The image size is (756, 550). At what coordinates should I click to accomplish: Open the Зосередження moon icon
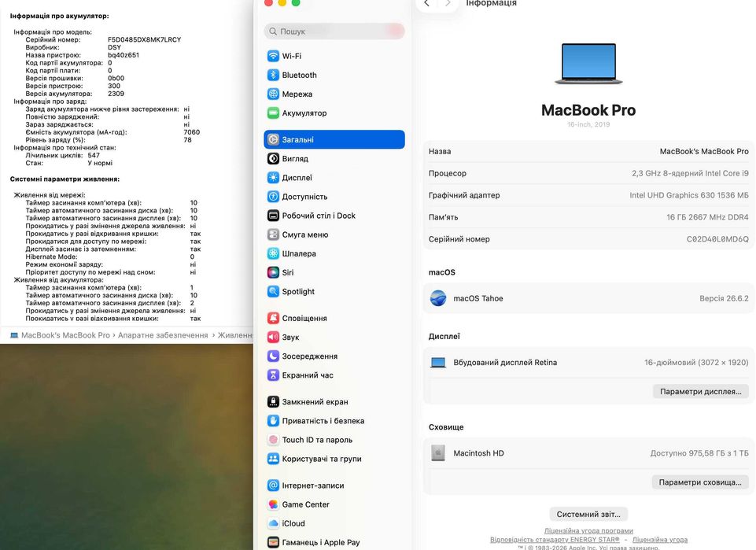point(273,356)
